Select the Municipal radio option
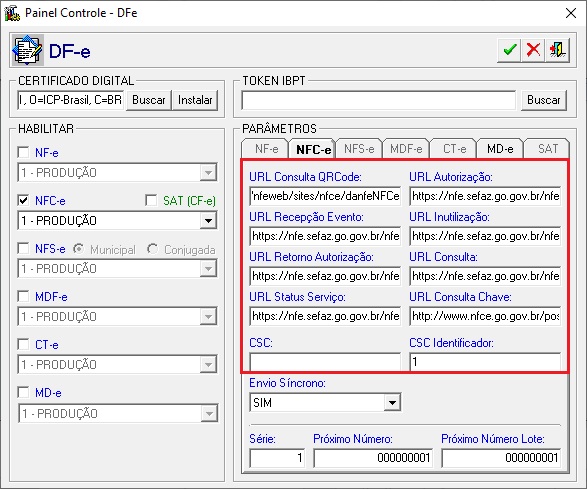 pos(78,249)
